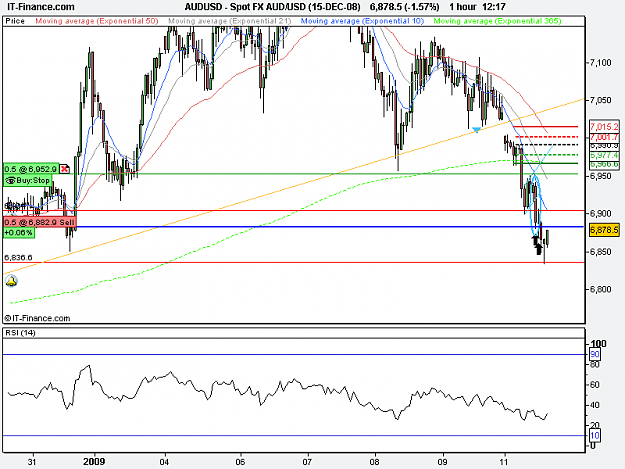
Task: Click the RSI 10 level box
Action: 594,436
